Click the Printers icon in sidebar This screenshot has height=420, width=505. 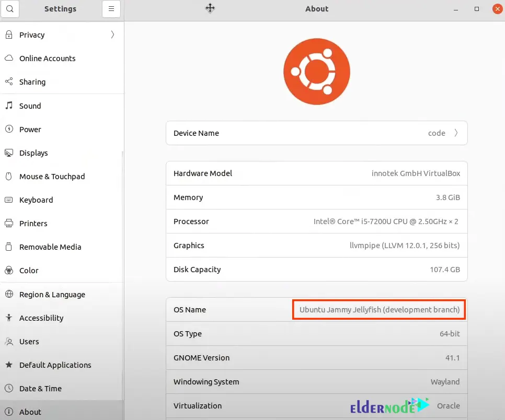coord(9,223)
